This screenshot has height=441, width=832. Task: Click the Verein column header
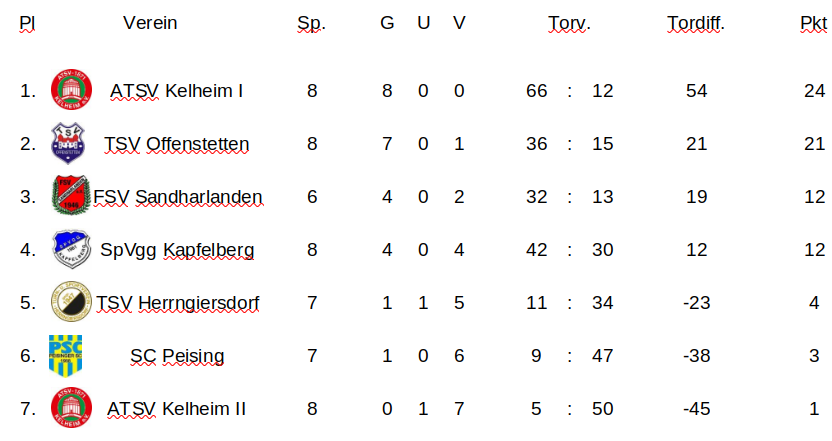(x=150, y=23)
